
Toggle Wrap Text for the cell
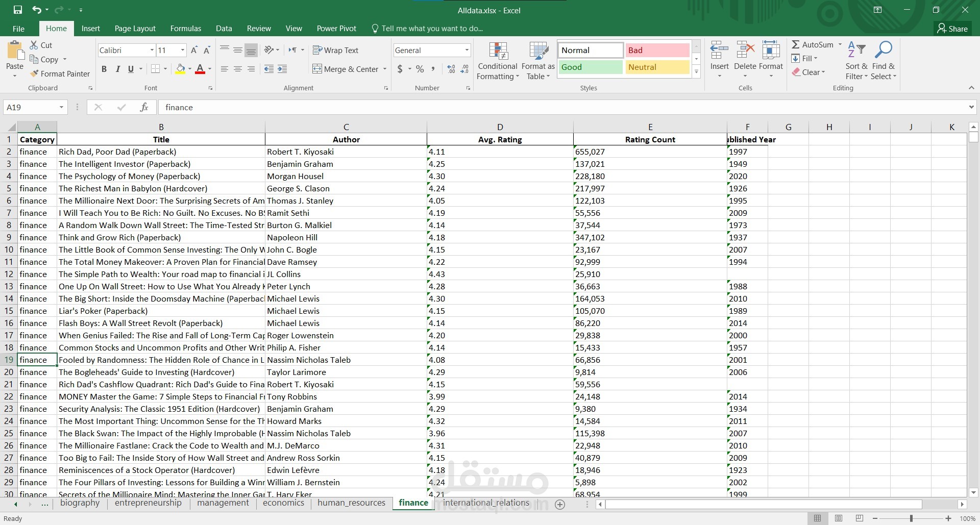coord(335,50)
